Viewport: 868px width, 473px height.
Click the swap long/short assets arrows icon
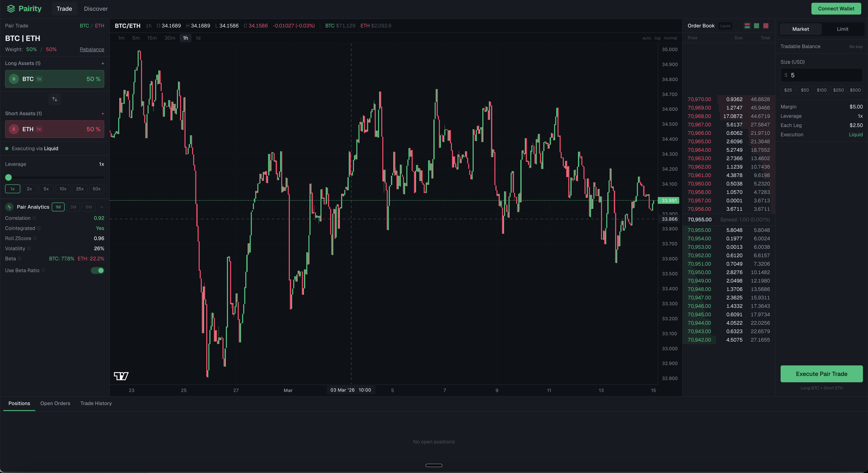coord(55,99)
